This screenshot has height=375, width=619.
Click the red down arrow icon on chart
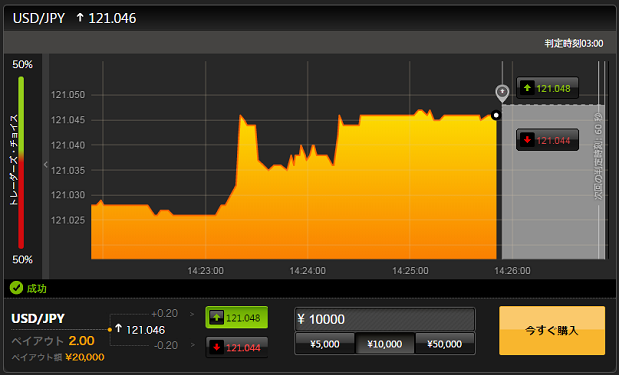pos(527,140)
